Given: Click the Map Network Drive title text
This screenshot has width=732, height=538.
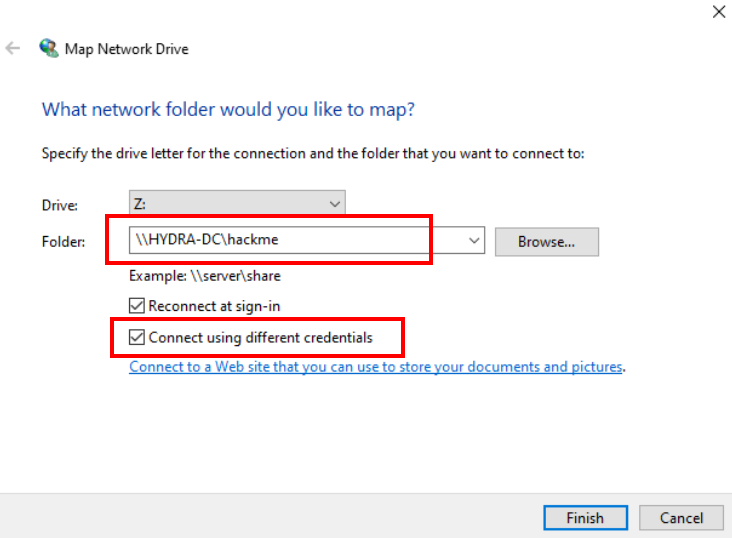Looking at the screenshot, I should (126, 48).
